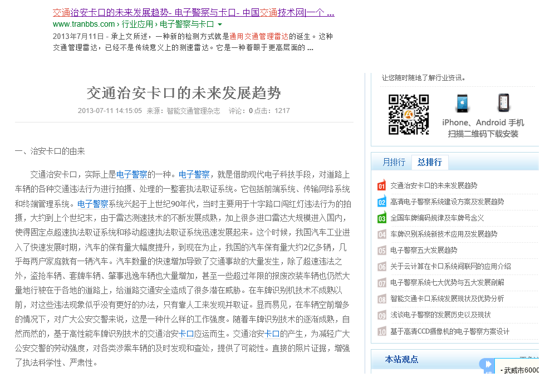
Task: Click the QR code image
Action: pos(408,115)
